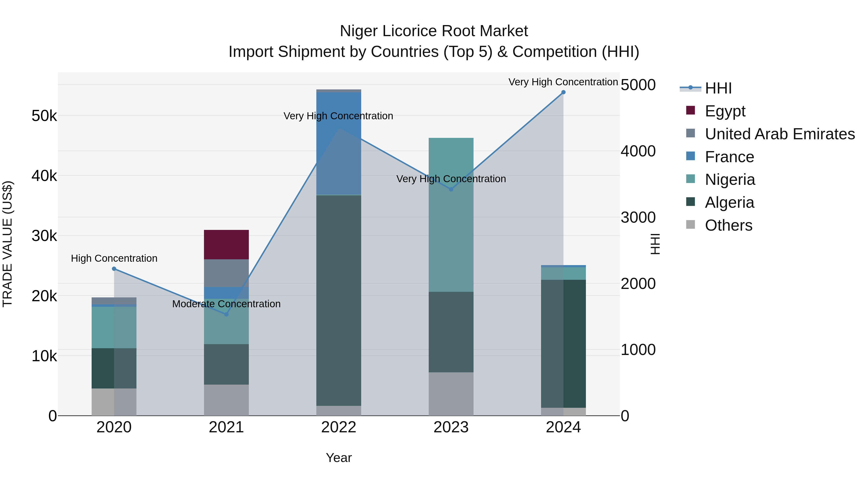This screenshot has height=488, width=868.
Task: Click the Others bar segment in 2021
Action: (x=226, y=400)
